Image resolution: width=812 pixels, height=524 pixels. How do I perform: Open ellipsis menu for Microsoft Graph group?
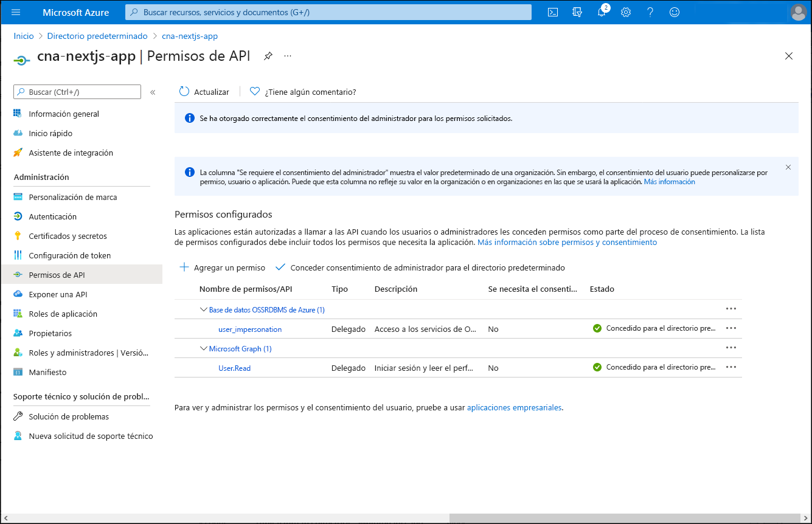(x=731, y=348)
